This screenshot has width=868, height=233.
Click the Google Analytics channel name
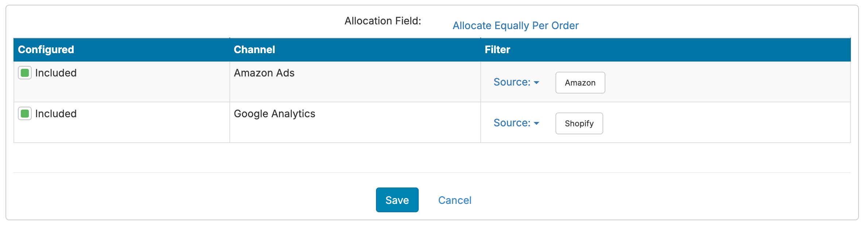tap(274, 114)
